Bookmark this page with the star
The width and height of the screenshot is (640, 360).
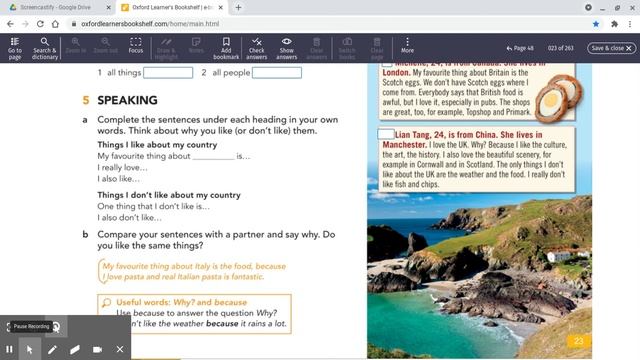[x=596, y=24]
